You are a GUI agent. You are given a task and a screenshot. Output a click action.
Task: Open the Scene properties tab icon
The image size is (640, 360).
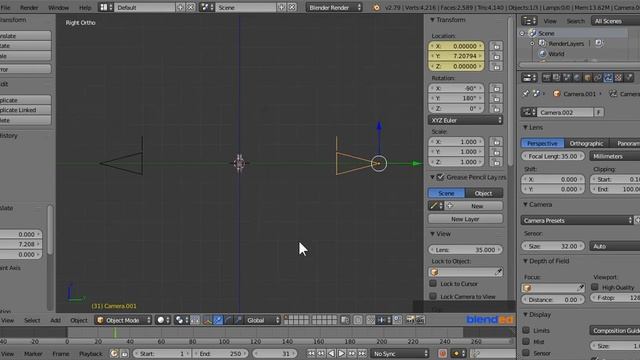567,77
